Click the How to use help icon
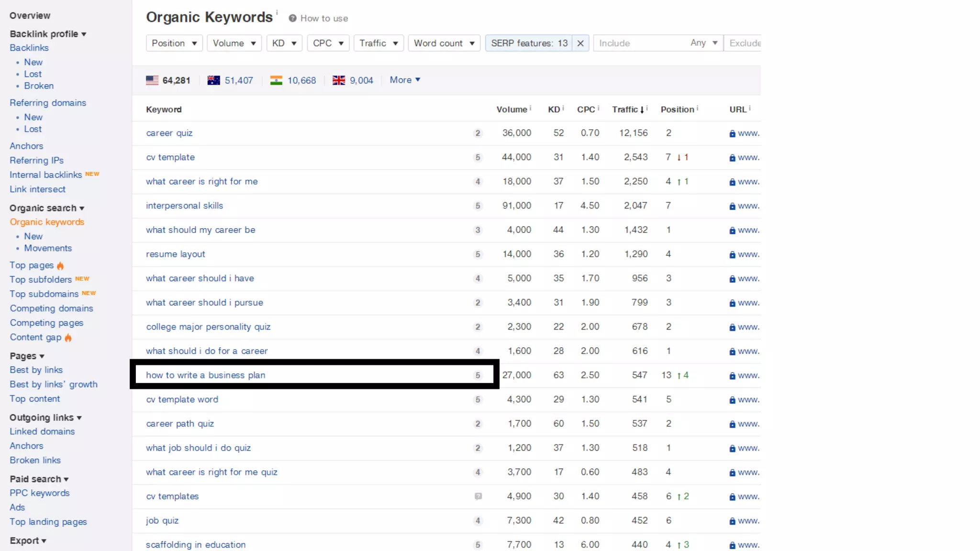This screenshot has width=980, height=551. point(292,18)
